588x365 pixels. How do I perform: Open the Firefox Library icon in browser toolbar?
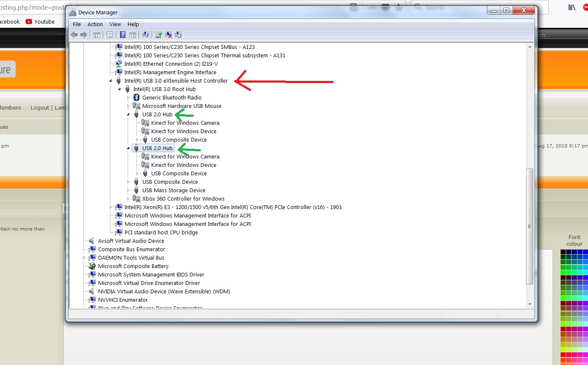click(572, 7)
